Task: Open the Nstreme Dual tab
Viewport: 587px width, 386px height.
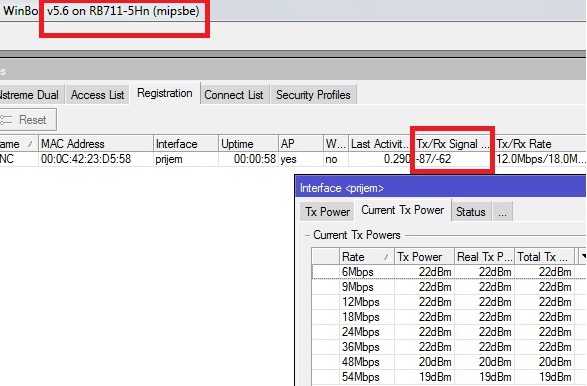Action: click(x=31, y=95)
